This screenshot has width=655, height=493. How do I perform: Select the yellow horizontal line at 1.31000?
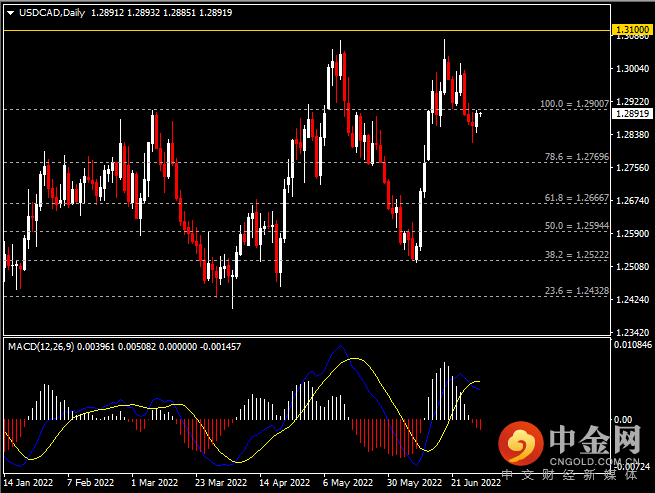(x=300, y=31)
